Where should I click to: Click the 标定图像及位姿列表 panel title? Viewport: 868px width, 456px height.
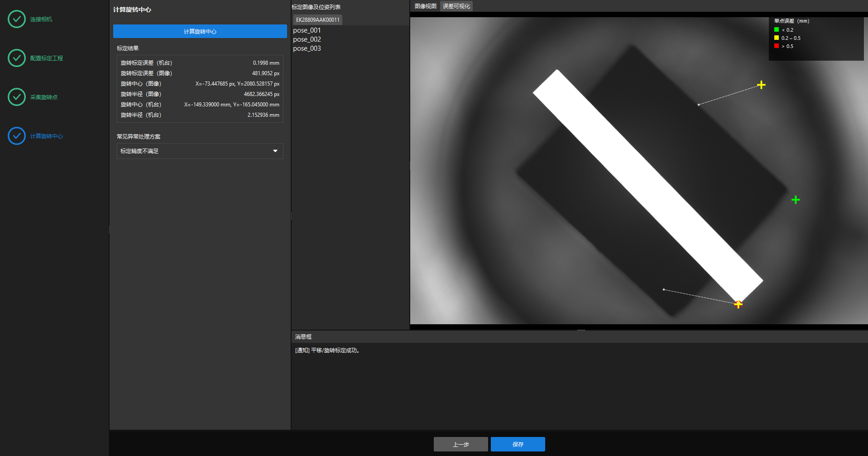(316, 7)
